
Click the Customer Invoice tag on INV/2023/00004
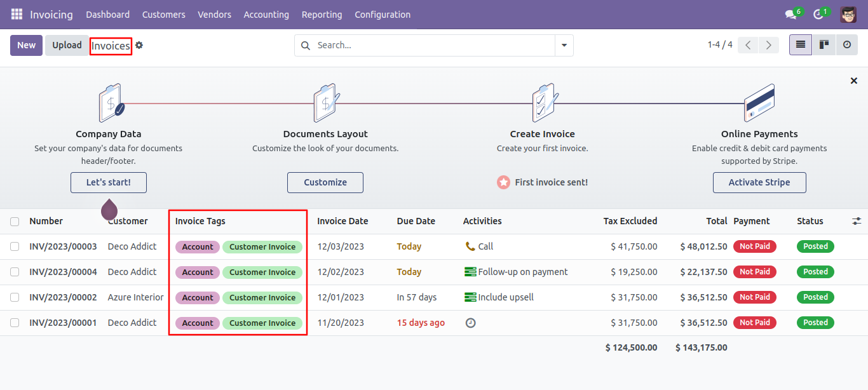point(262,272)
